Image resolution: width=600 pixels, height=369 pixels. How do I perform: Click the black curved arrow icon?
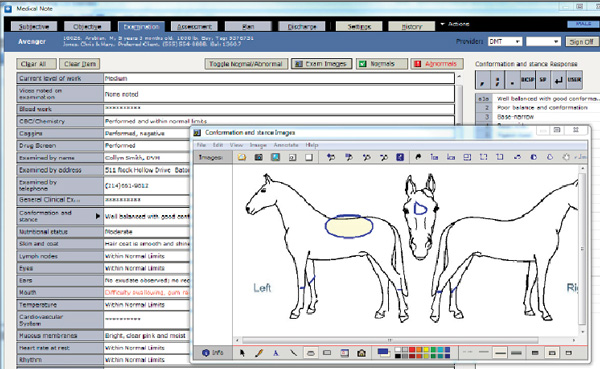[x=418, y=157]
